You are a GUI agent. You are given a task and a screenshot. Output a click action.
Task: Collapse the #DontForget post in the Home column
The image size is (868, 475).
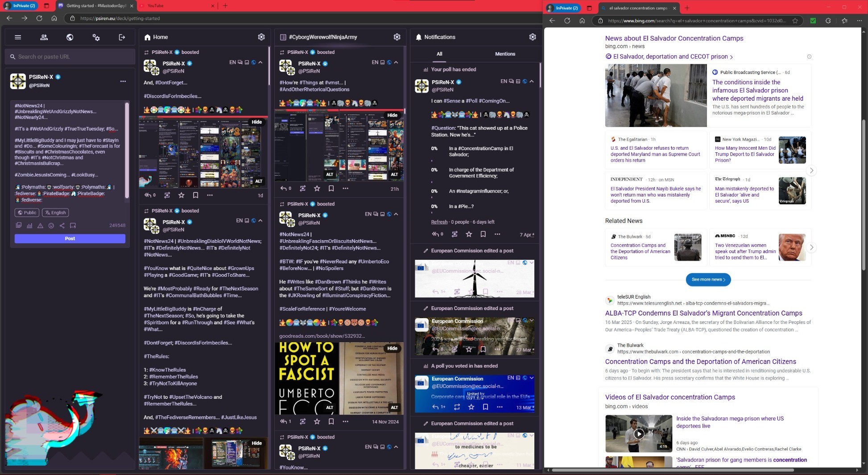260,62
